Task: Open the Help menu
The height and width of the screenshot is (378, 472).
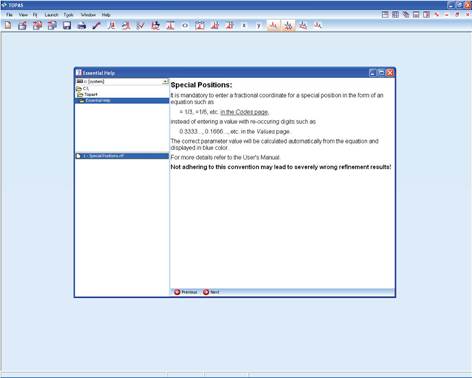Action: tap(106, 15)
